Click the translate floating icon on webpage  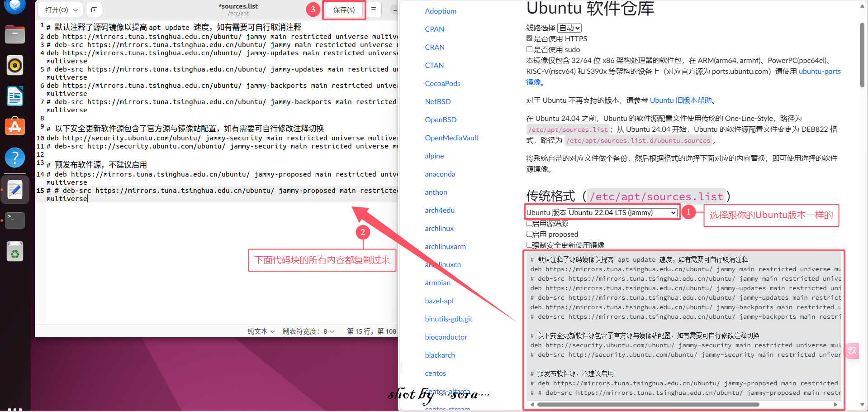(x=852, y=350)
